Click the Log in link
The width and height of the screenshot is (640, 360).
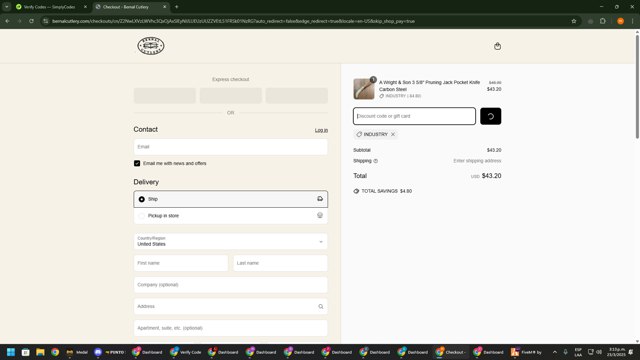coord(321,130)
